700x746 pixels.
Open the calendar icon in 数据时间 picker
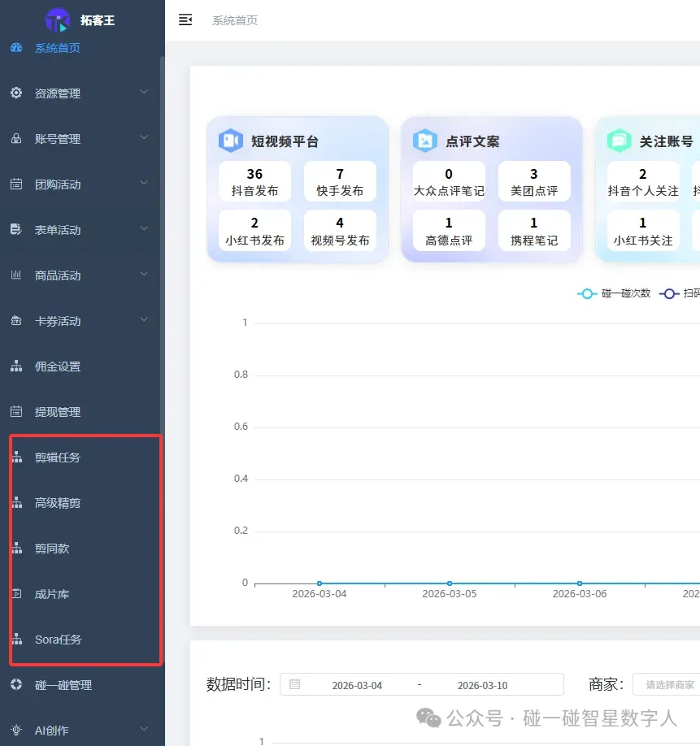(294, 683)
